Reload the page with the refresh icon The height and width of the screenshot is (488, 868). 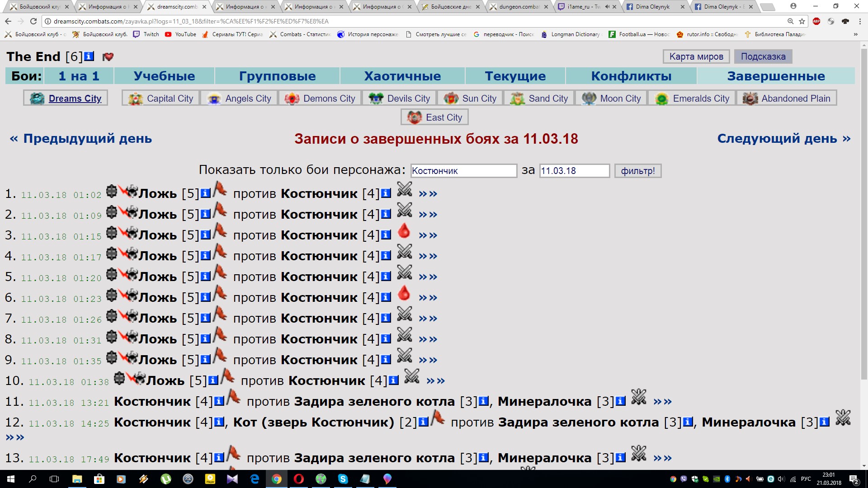33,21
